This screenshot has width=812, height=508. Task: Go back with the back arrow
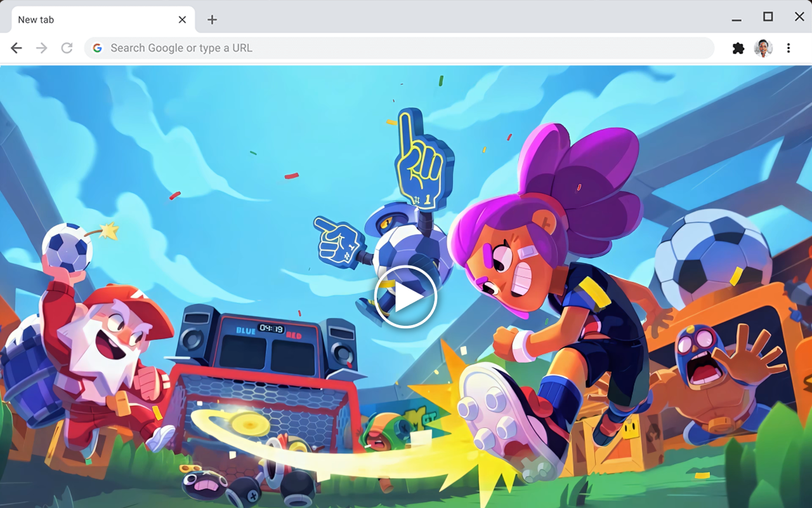pos(16,48)
